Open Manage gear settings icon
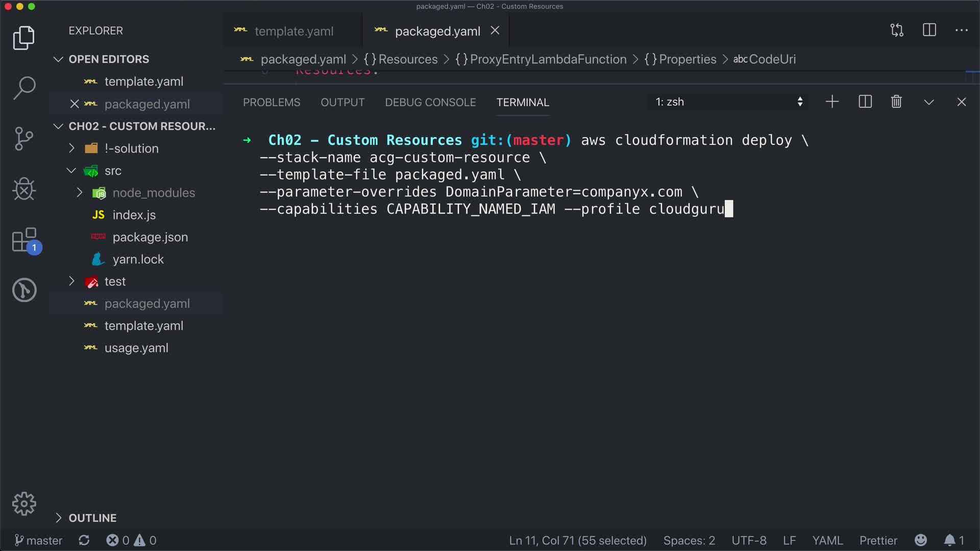980x551 pixels. (24, 504)
